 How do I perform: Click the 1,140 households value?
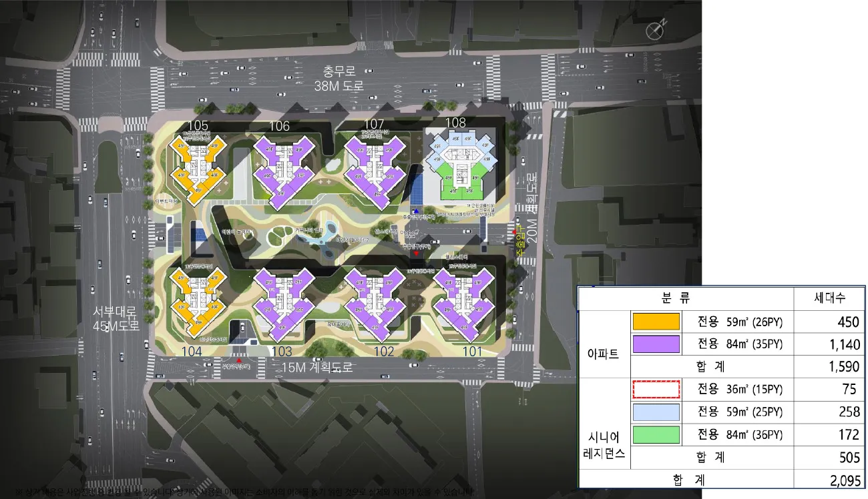tap(843, 345)
